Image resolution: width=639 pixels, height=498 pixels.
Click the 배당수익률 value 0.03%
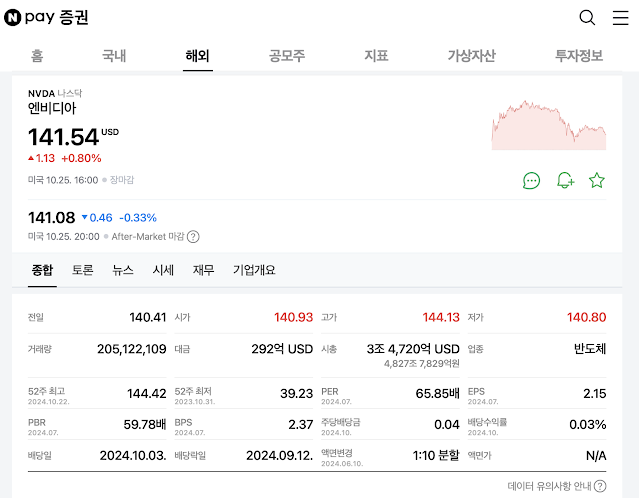[x=588, y=425]
